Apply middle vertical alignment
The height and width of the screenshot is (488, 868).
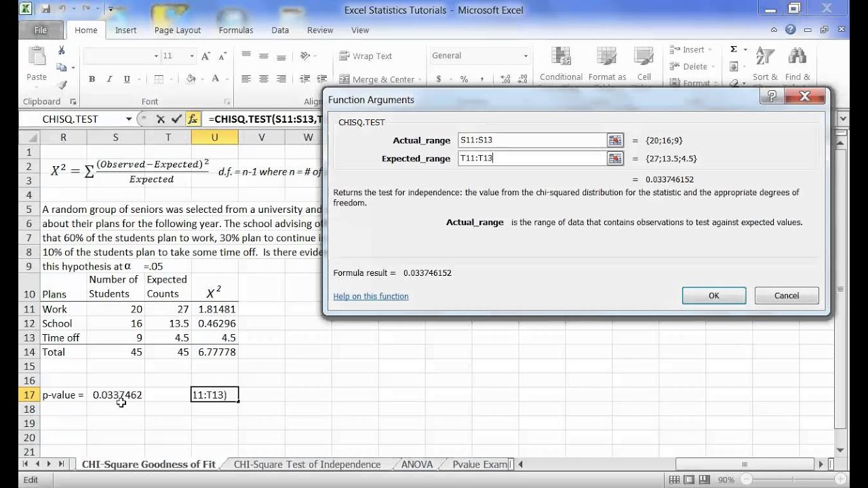click(x=264, y=56)
